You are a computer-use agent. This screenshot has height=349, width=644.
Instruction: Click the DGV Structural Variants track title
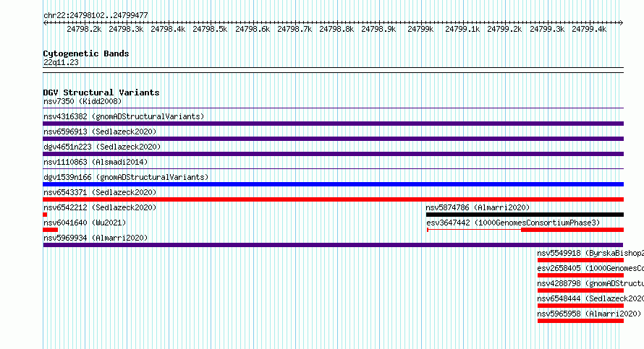point(101,92)
